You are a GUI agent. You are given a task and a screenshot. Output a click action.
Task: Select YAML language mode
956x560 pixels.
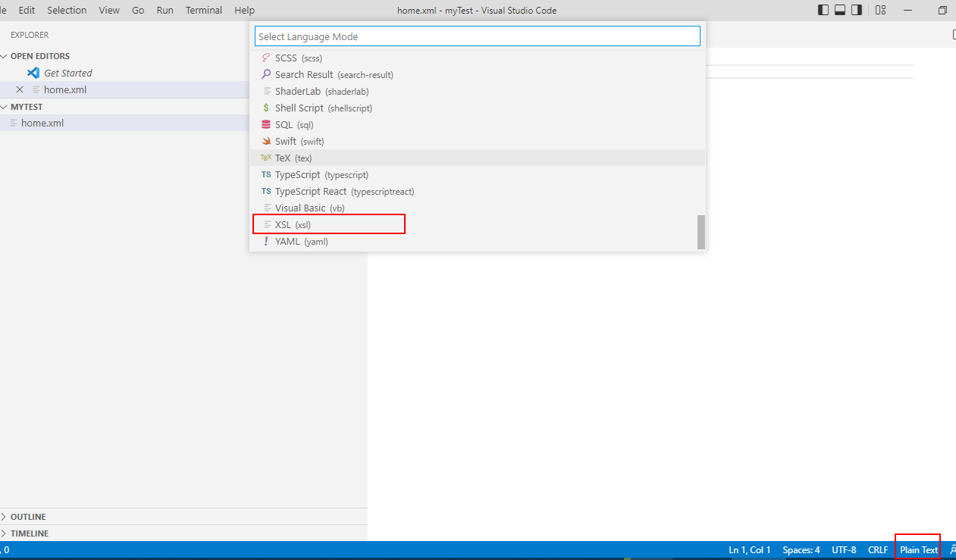478,241
